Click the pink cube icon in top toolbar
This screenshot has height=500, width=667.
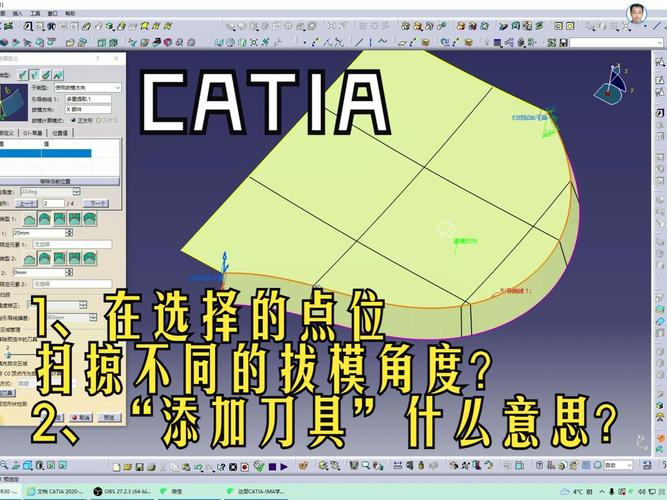pos(168,42)
